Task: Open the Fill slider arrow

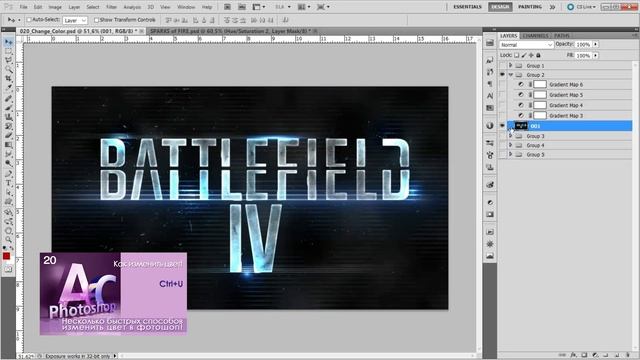Action: coord(596,55)
